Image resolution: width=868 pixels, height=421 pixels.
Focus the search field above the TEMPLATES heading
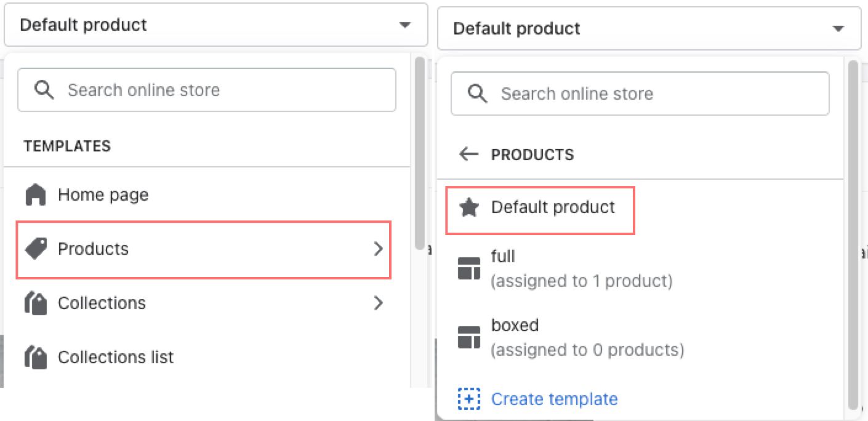[x=207, y=90]
